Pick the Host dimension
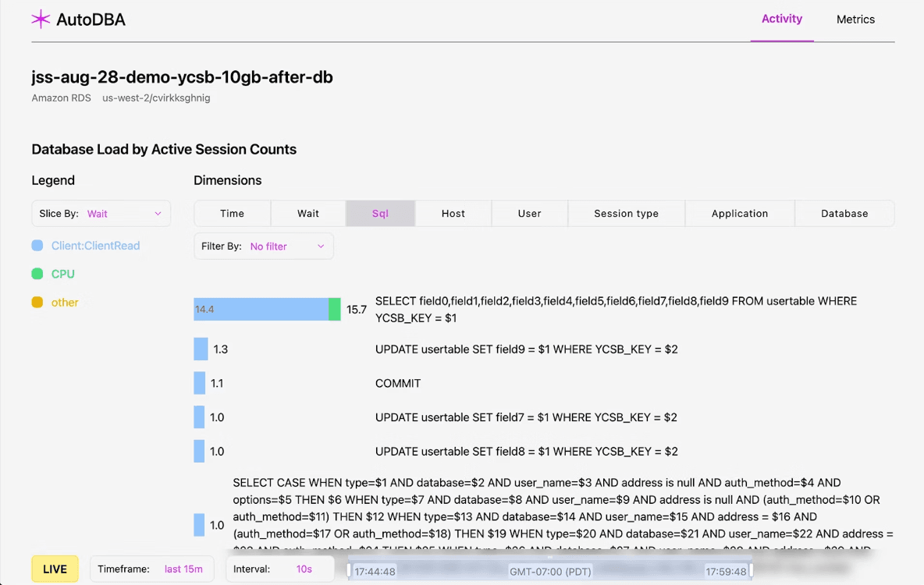The width and height of the screenshot is (924, 585). pos(453,214)
